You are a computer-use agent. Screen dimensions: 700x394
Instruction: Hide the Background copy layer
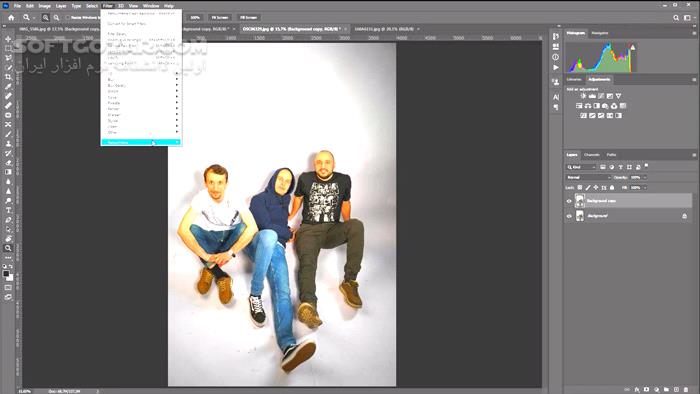click(x=569, y=201)
